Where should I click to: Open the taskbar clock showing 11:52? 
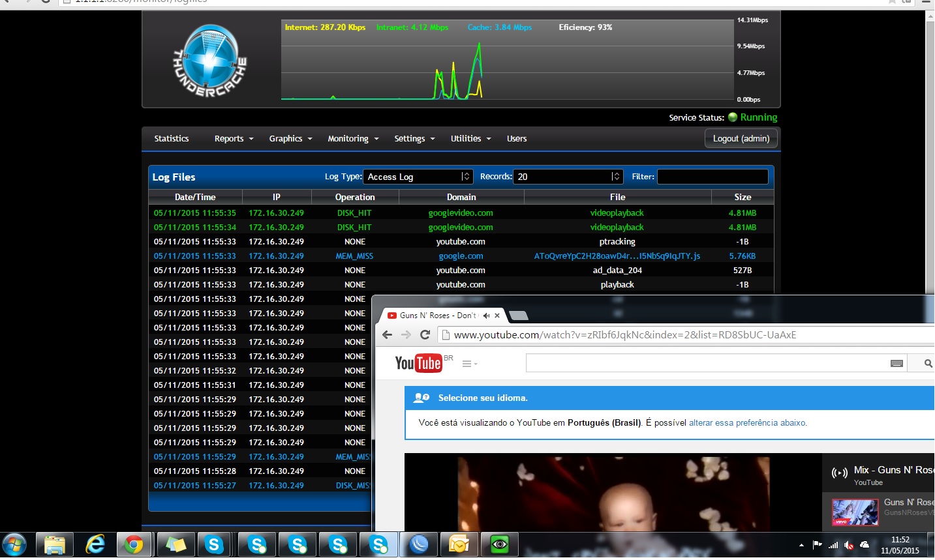pos(900,545)
